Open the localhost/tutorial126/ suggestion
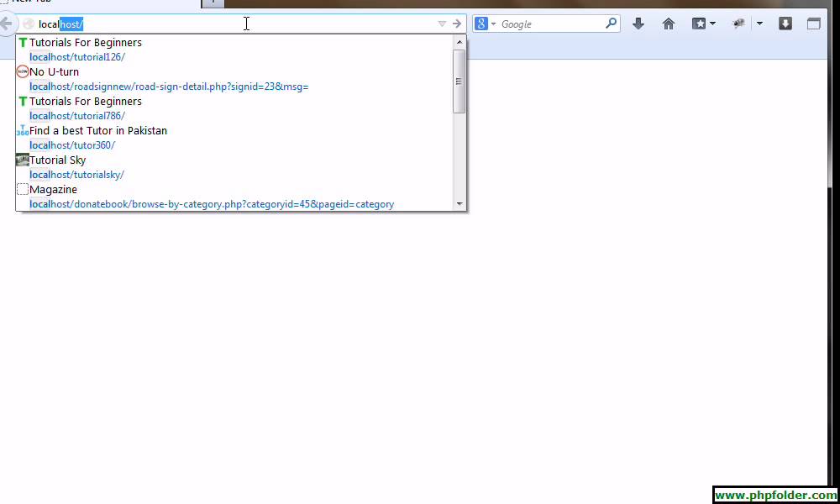The height and width of the screenshot is (504, 840). 77,56
